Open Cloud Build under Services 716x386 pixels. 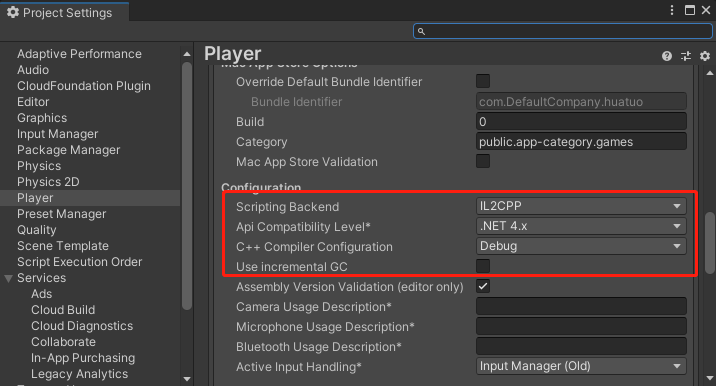point(63,310)
